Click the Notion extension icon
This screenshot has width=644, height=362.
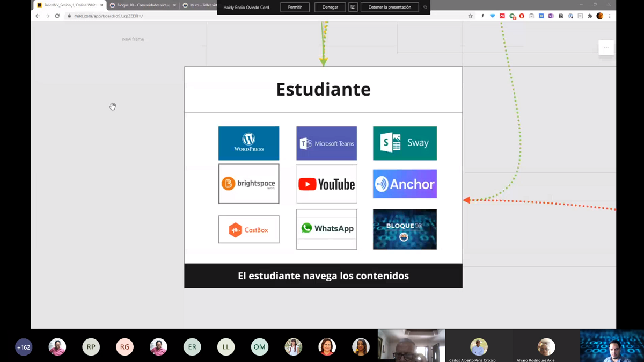(x=561, y=16)
